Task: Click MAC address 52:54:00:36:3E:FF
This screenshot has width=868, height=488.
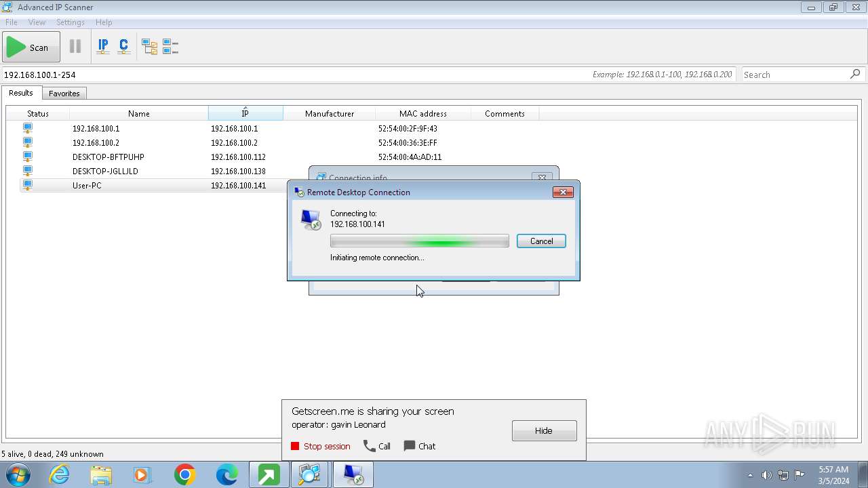Action: tap(408, 142)
